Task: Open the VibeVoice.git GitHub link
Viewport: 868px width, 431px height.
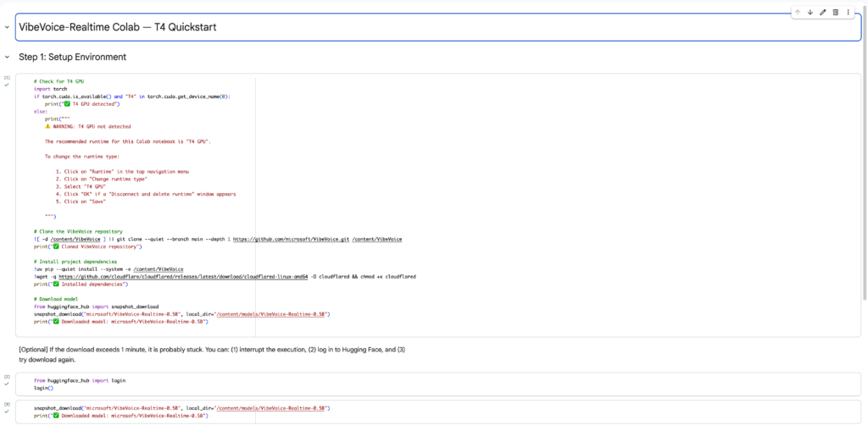Action: click(x=291, y=240)
